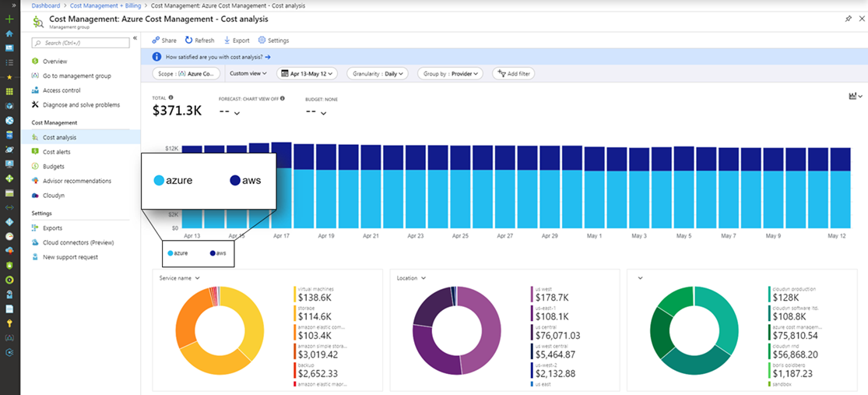This screenshot has height=395, width=868.
Task: Open App Services globe icon
Action: point(9,120)
